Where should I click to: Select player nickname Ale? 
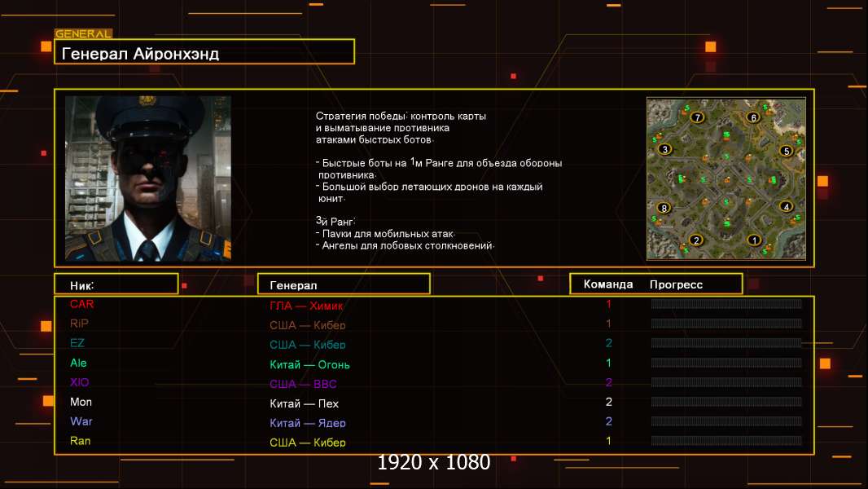point(78,363)
